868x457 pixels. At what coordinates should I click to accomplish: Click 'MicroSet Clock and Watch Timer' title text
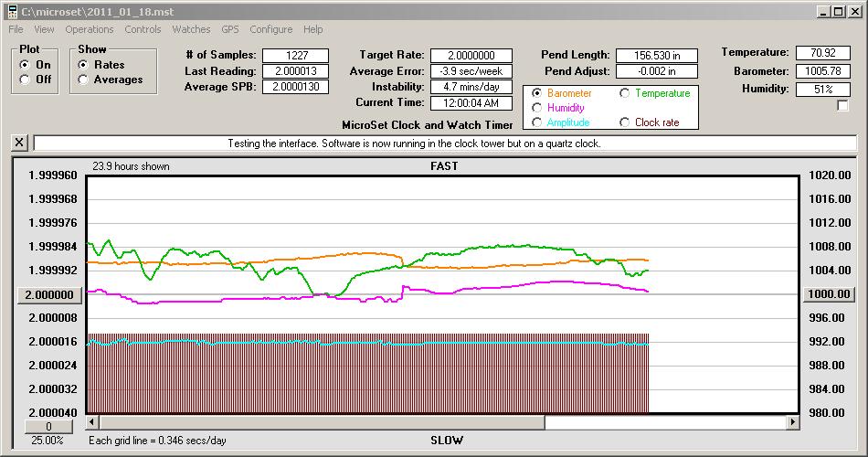coord(428,125)
